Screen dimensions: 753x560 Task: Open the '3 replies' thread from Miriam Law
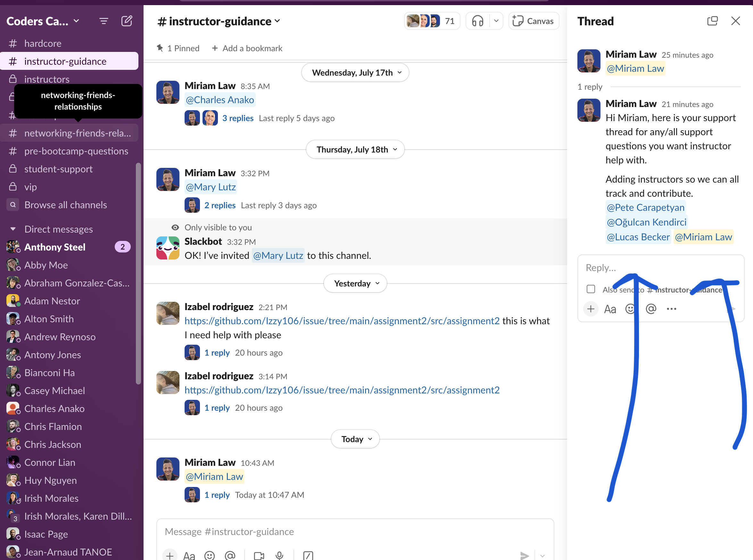click(x=238, y=118)
